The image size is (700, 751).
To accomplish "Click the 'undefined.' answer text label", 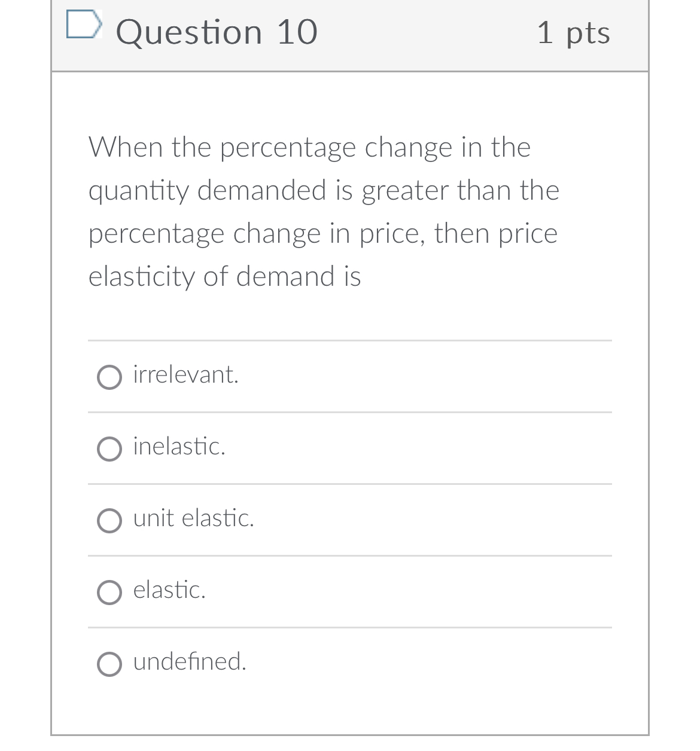I will [x=190, y=662].
